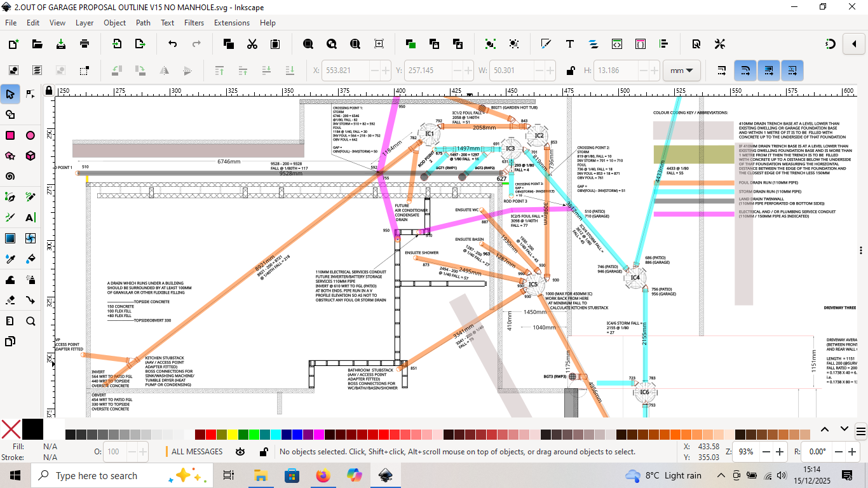Increase zoom with the plus button
Image resolution: width=868 pixels, height=488 pixels.
780,452
